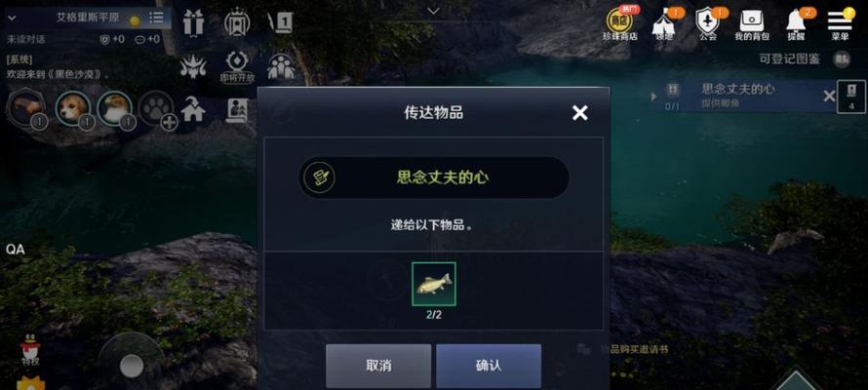This screenshot has height=390, width=868.
Task: Cancel delivery with 取消 button
Action: pyautogui.click(x=378, y=366)
